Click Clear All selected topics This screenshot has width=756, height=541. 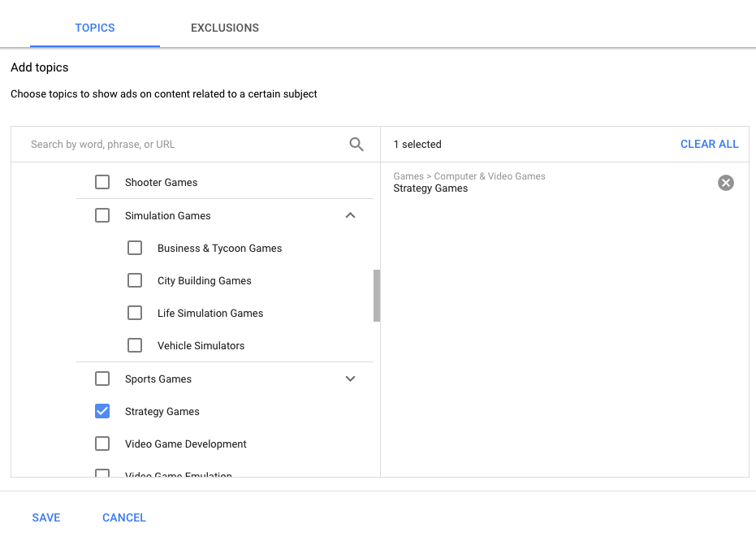709,145
